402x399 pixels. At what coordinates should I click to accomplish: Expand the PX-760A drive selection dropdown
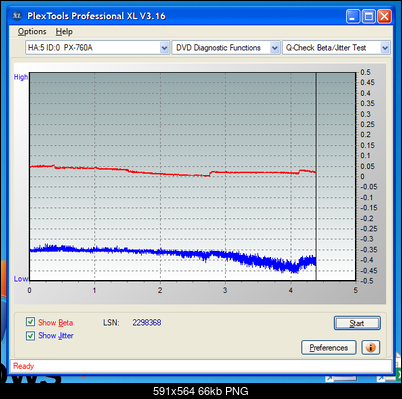pos(164,48)
